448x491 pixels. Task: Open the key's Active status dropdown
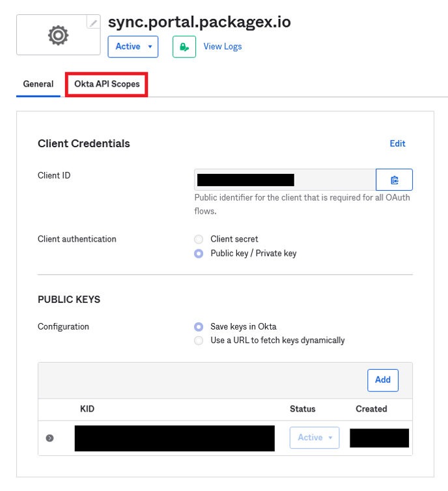coord(315,438)
